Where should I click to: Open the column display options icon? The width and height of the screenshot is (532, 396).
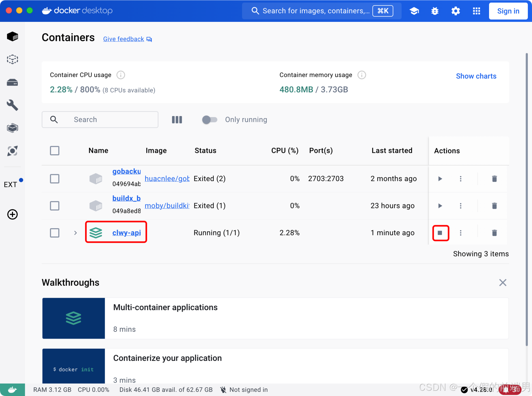pyautogui.click(x=177, y=120)
